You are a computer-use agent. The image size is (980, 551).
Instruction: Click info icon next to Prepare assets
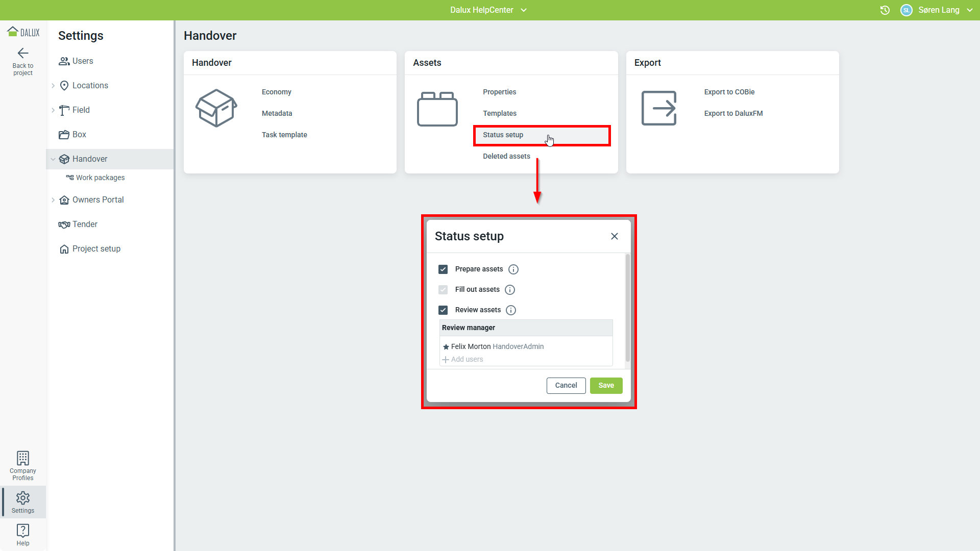click(x=513, y=269)
